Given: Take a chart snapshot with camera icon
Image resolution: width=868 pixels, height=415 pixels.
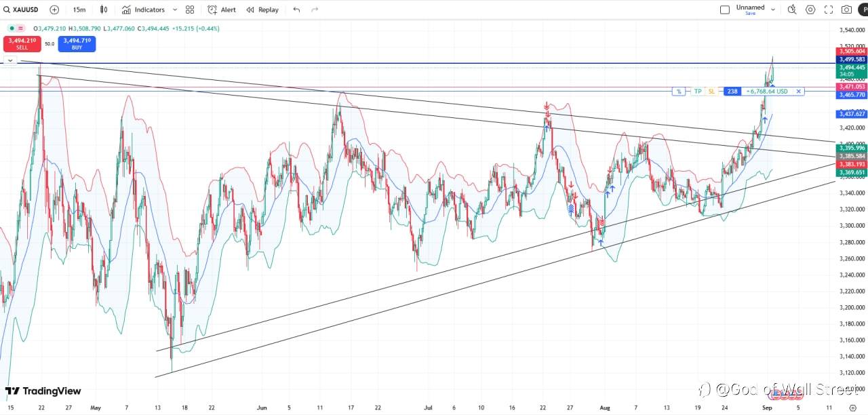Looking at the screenshot, I should click(847, 9).
